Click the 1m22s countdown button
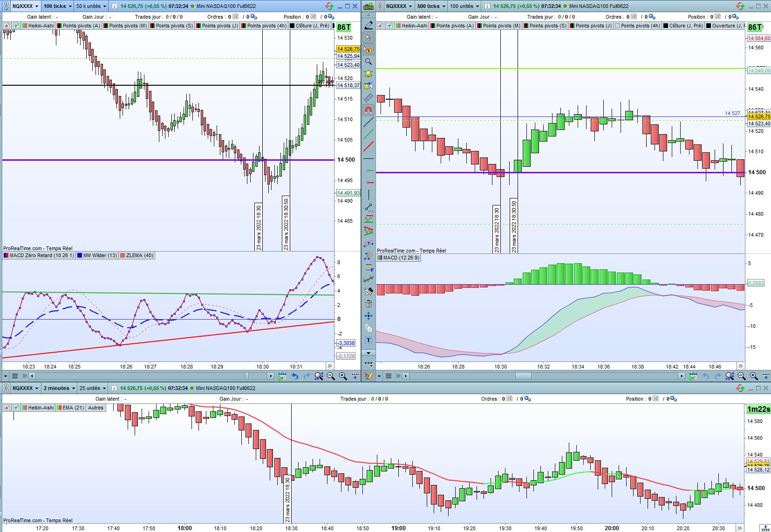The width and height of the screenshot is (771, 532). pyautogui.click(x=758, y=409)
